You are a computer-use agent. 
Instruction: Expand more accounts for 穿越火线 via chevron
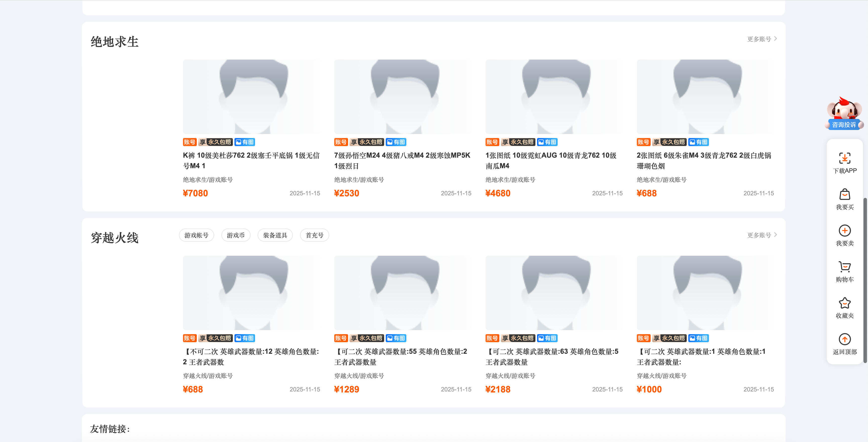coord(776,235)
